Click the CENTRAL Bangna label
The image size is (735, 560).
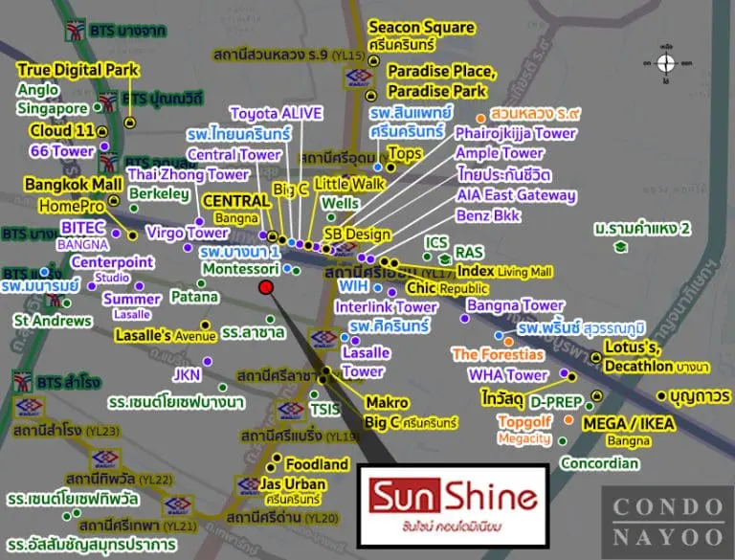[236, 209]
